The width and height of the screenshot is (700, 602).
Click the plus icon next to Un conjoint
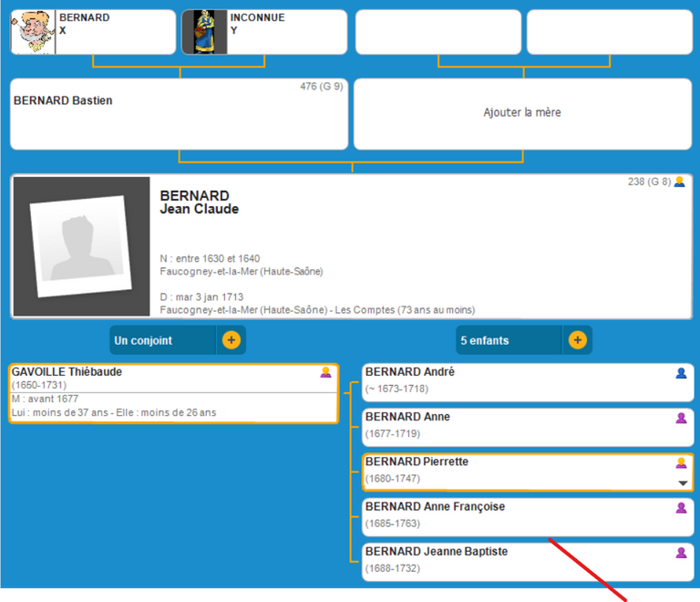231,340
